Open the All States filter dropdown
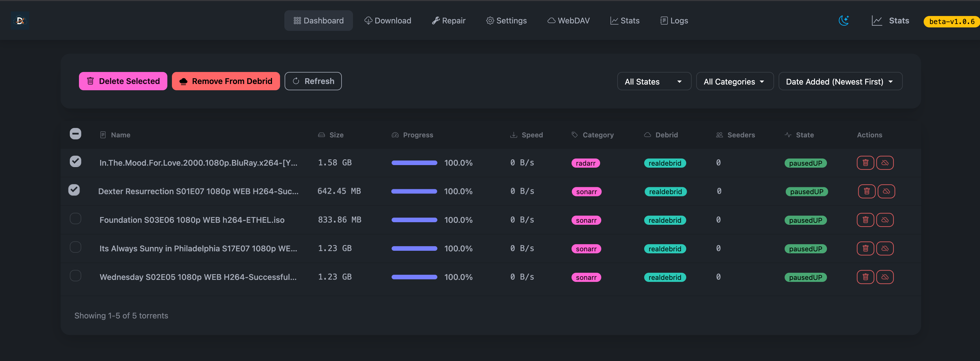Viewport: 980px width, 361px height. [x=654, y=81]
